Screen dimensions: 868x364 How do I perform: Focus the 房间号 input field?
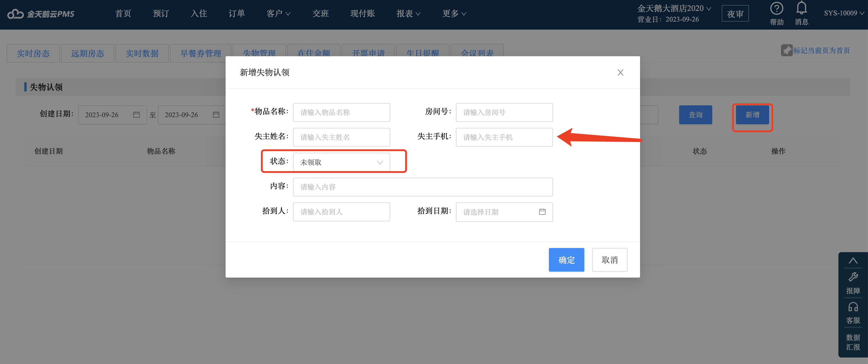(504, 112)
